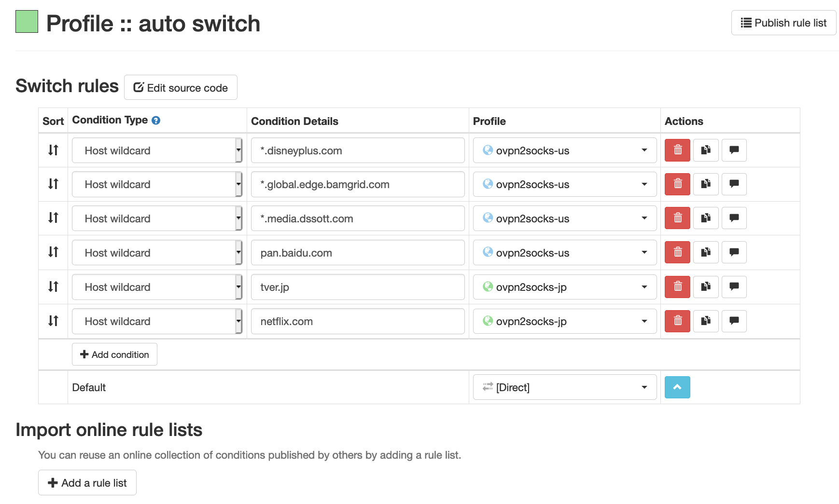Open the condition type select for netflix.com
Screen dimensions: 839x504
(157, 321)
